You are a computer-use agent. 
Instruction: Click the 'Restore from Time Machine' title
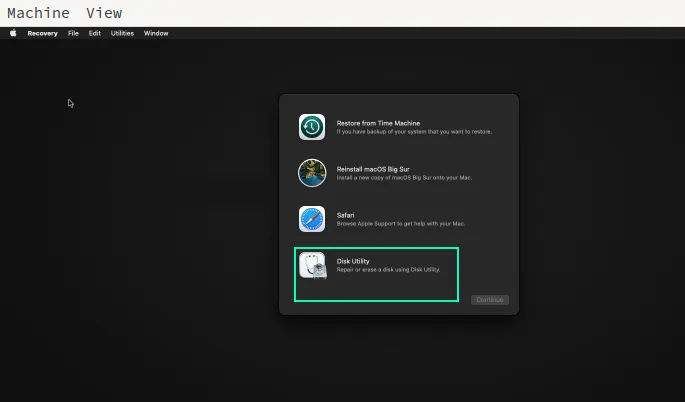click(x=378, y=123)
